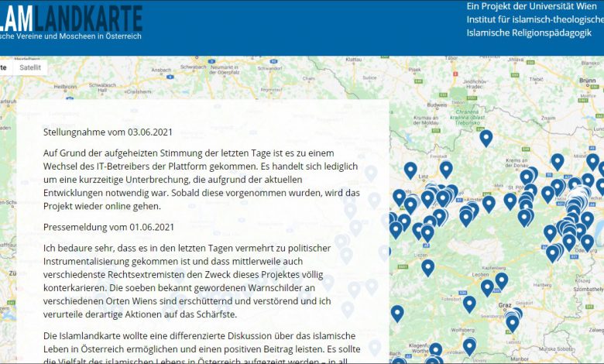Click the lone marker north of Krems

(x=486, y=138)
